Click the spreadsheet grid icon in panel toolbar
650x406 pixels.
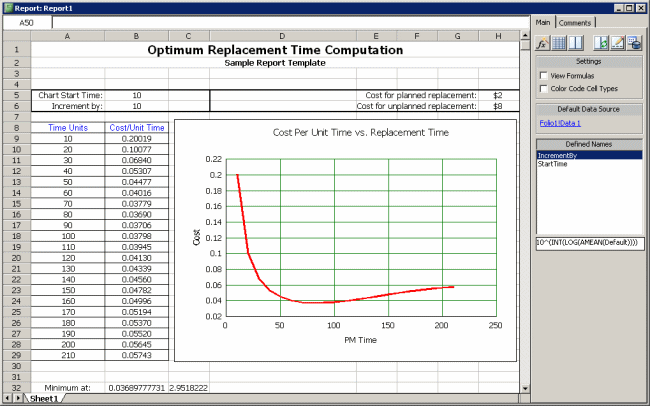(x=559, y=43)
